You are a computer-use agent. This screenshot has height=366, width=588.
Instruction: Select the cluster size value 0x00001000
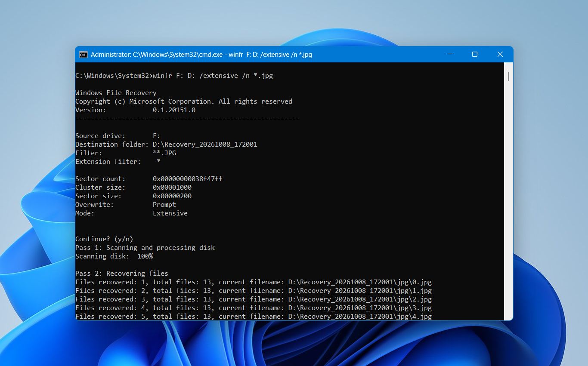pos(172,188)
